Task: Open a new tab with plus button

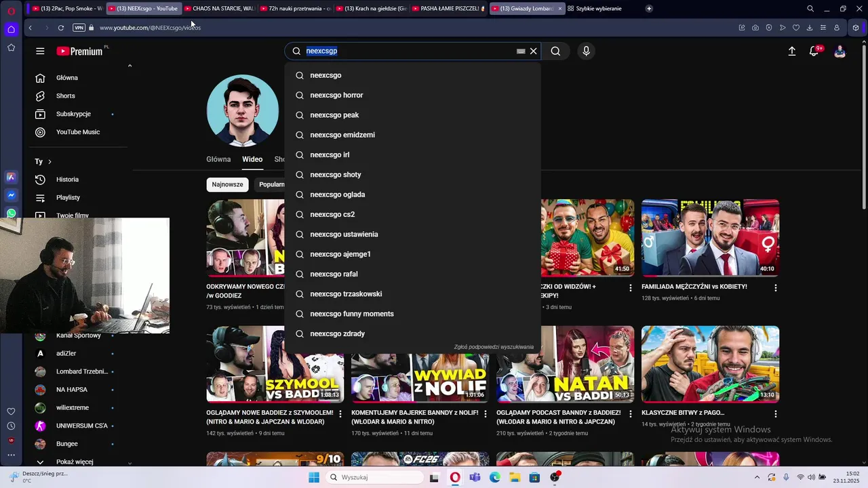Action: pyautogui.click(x=649, y=9)
